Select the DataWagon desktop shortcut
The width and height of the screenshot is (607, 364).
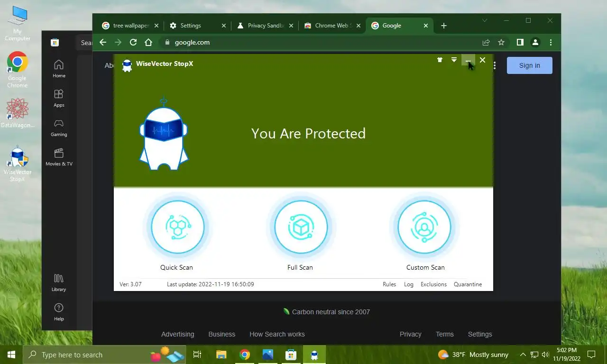[18, 112]
